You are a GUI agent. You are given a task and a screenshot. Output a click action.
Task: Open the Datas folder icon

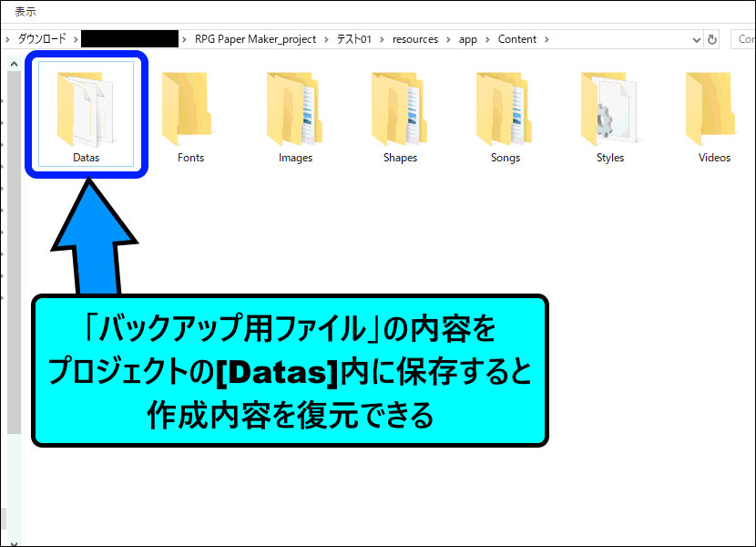coord(86,111)
